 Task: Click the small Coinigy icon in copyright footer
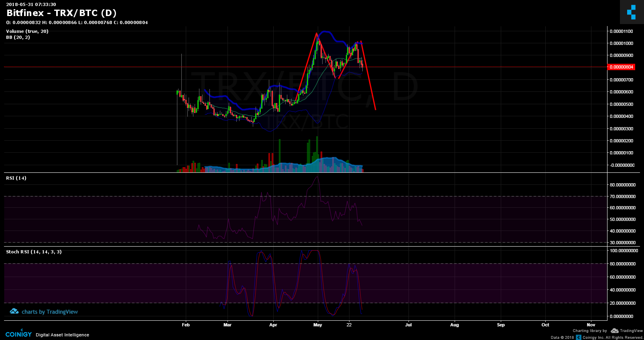578,337
